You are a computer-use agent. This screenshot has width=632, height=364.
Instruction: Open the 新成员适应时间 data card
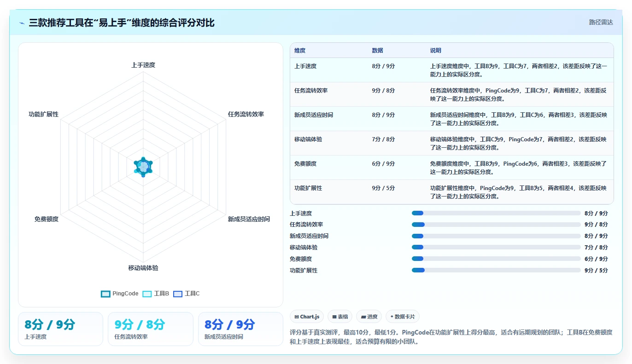coord(240,329)
